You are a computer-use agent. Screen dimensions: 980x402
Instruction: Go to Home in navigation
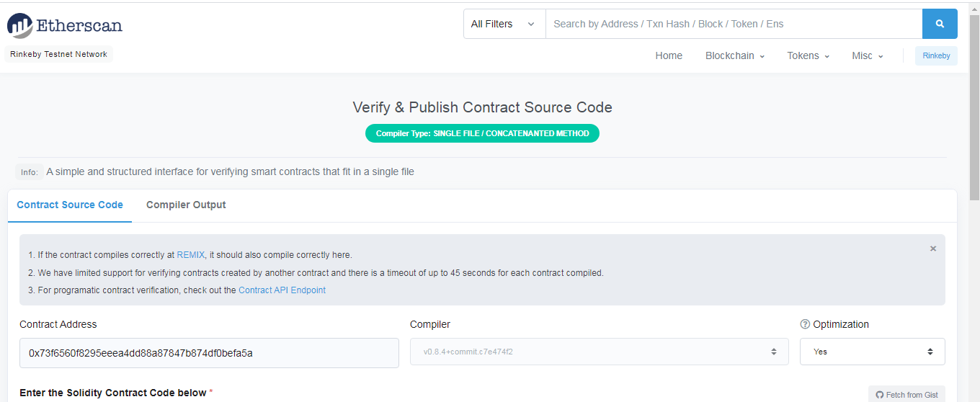[669, 55]
